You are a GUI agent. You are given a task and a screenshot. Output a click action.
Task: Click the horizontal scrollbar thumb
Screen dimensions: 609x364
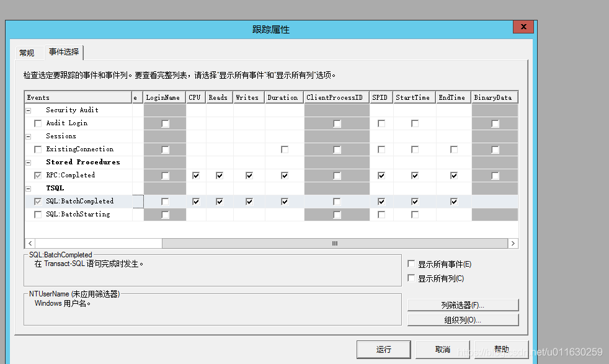point(335,243)
